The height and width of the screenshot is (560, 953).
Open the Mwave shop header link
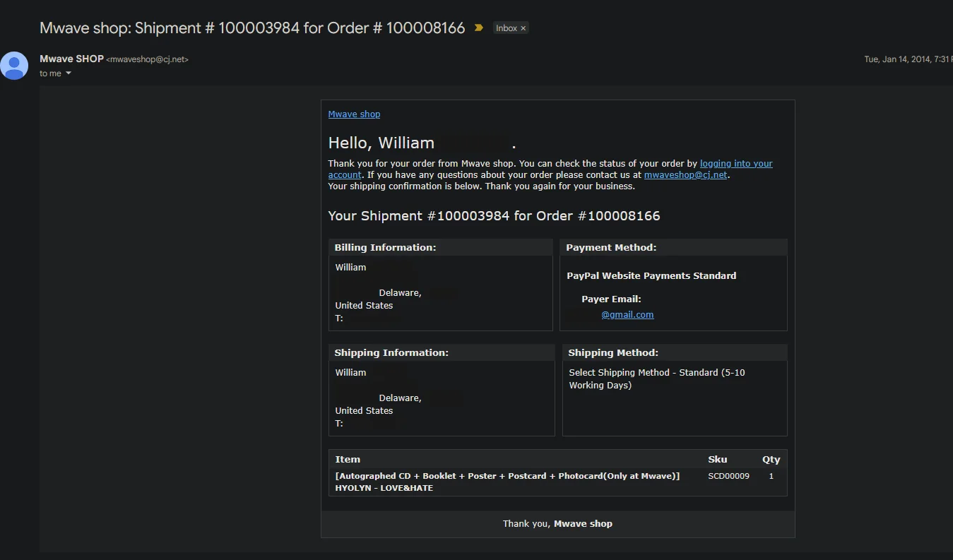(354, 114)
